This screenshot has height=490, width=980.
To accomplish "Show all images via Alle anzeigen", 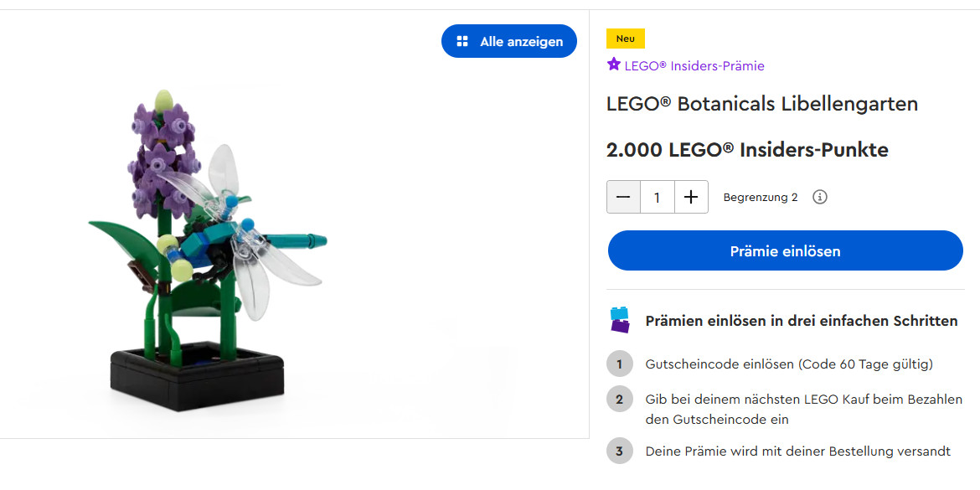I will [x=509, y=41].
